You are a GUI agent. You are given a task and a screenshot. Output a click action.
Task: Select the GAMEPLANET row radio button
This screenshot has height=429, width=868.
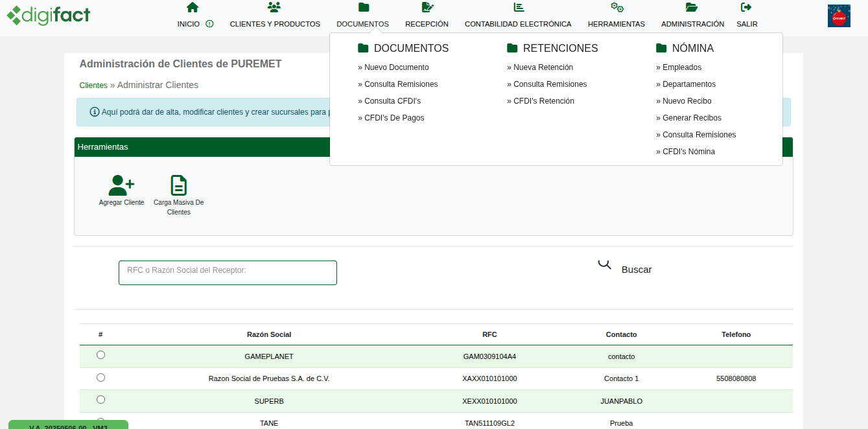click(x=100, y=355)
